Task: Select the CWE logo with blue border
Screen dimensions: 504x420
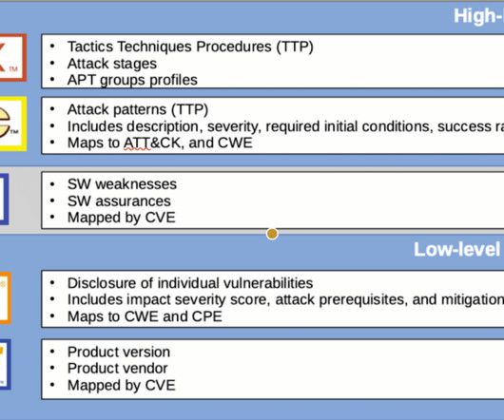Action: pyautogui.click(x=4, y=200)
